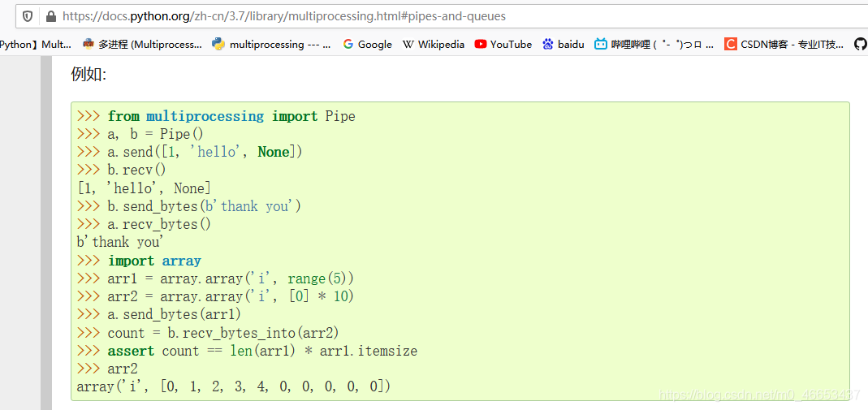The width and height of the screenshot is (868, 410).
Task: Click the Python icon of multiprocessing bookmark
Action: tap(218, 45)
